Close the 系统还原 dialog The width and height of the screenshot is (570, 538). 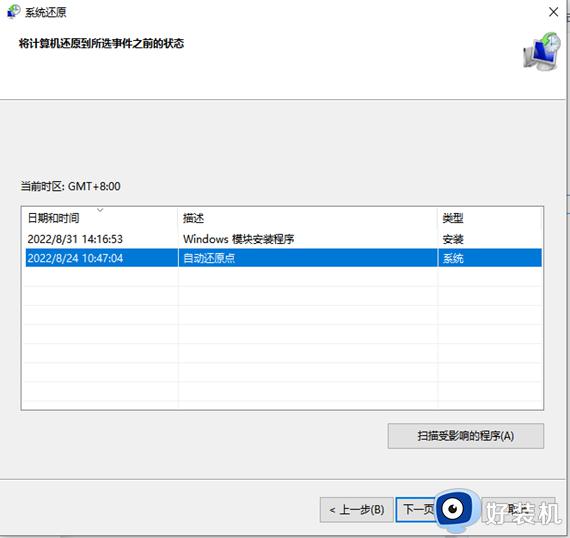pos(553,12)
